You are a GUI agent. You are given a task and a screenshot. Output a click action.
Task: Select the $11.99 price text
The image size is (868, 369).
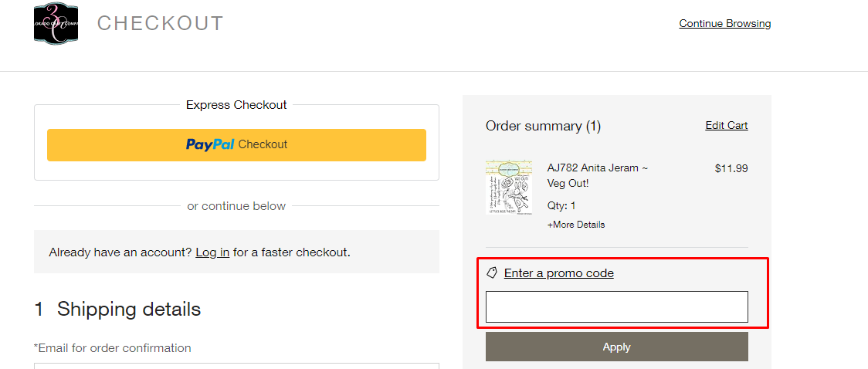pos(731,168)
